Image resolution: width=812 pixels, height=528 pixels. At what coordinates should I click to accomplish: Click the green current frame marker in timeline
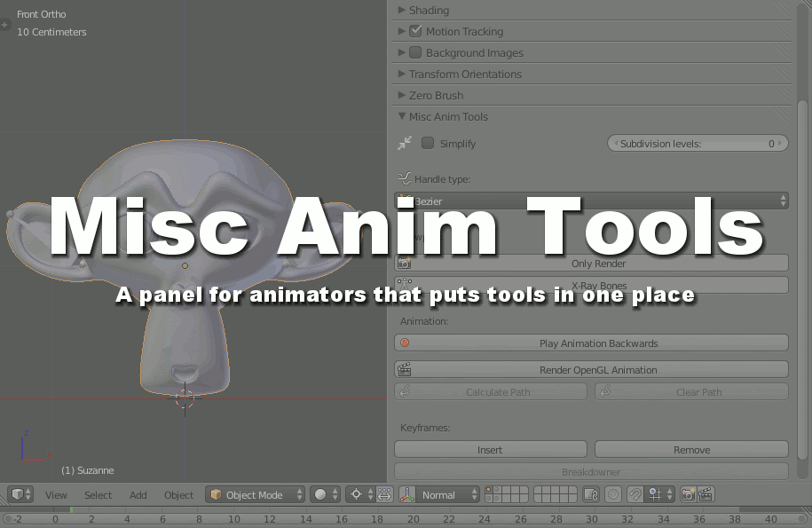click(72, 510)
